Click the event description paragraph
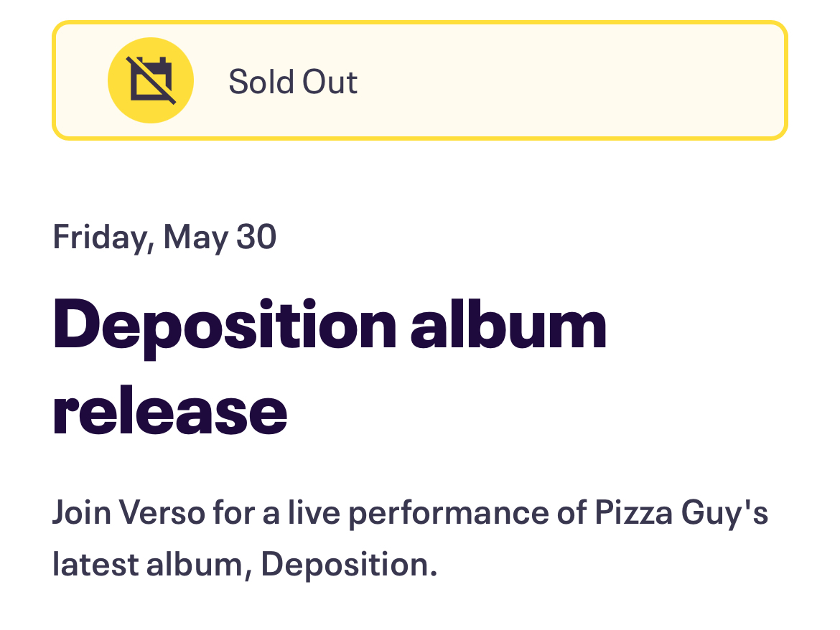Screen dimensions: 840x630 pos(410,539)
